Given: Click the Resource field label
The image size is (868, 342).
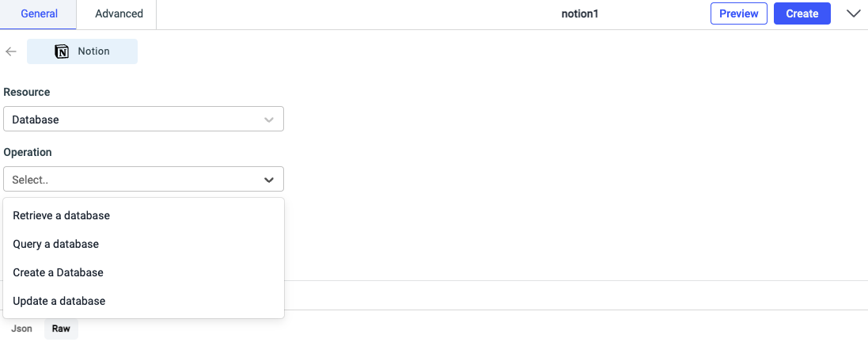Looking at the screenshot, I should (27, 92).
